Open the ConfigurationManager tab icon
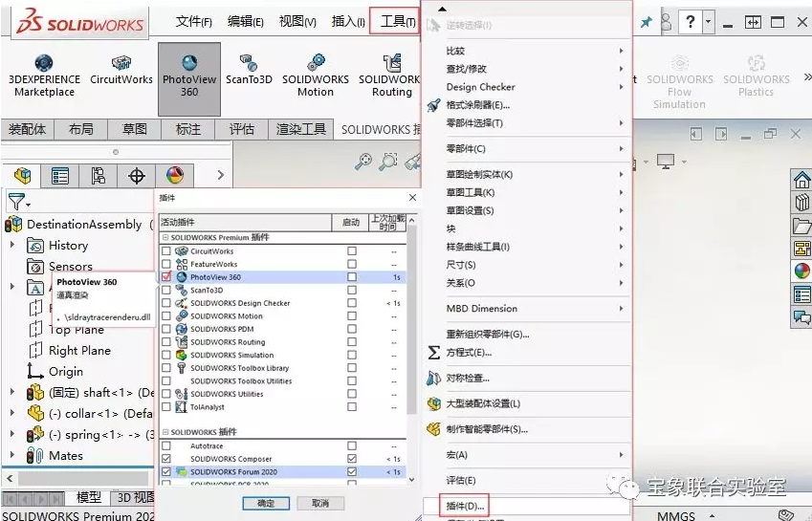This screenshot has height=521, width=812. (x=99, y=176)
